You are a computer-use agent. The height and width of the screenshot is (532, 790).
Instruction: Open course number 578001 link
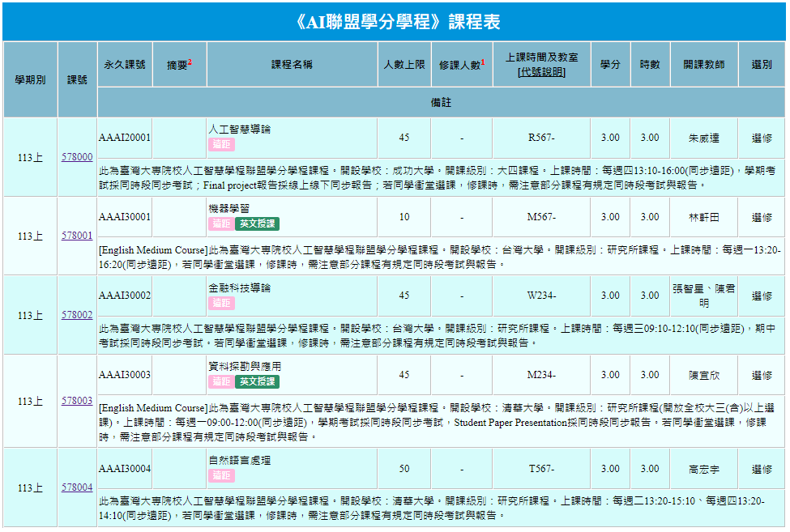pyautogui.click(x=77, y=236)
